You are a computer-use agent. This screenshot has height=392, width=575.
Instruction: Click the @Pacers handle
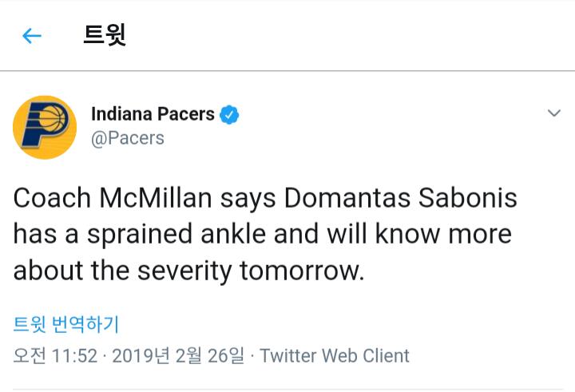click(x=128, y=138)
